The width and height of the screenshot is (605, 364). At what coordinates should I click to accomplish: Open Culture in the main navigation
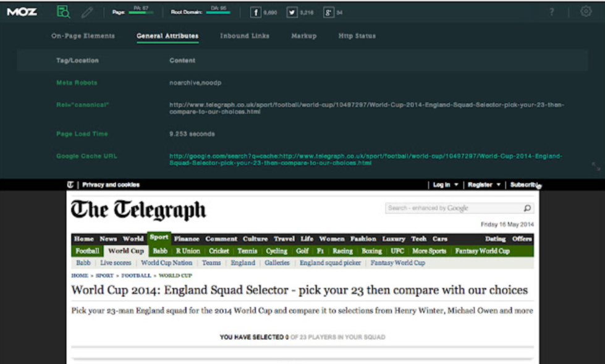pos(255,239)
